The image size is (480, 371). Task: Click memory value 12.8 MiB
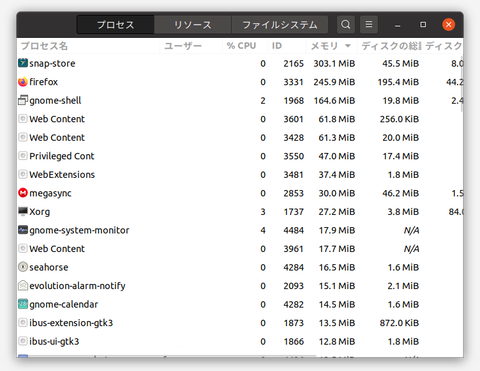click(337, 342)
